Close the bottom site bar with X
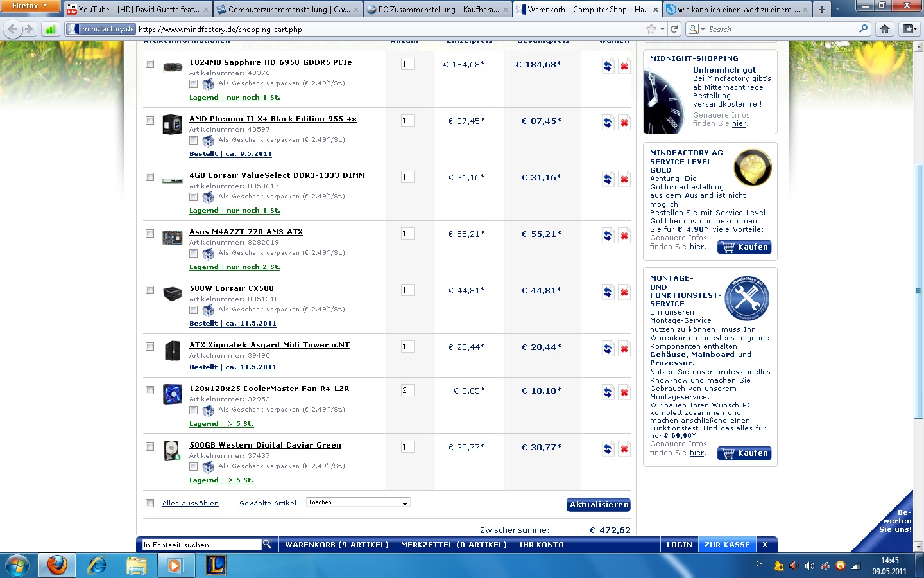Screen dimensions: 924x578 [x=765, y=544]
